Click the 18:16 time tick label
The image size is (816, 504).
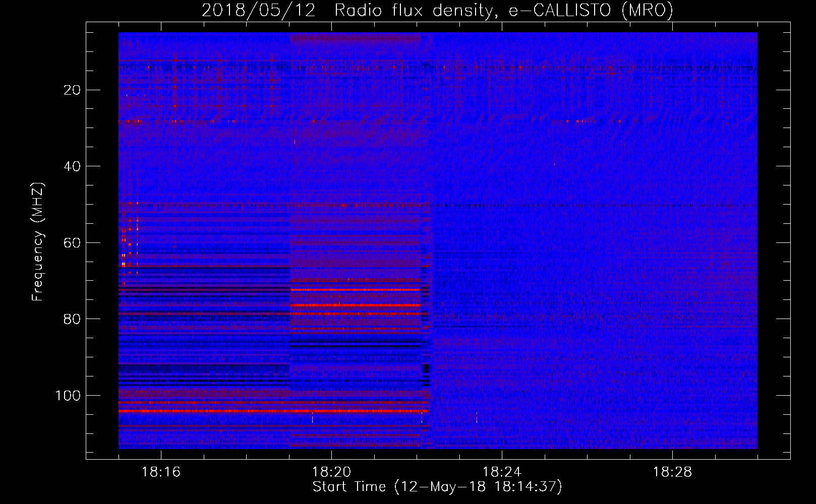pos(161,472)
